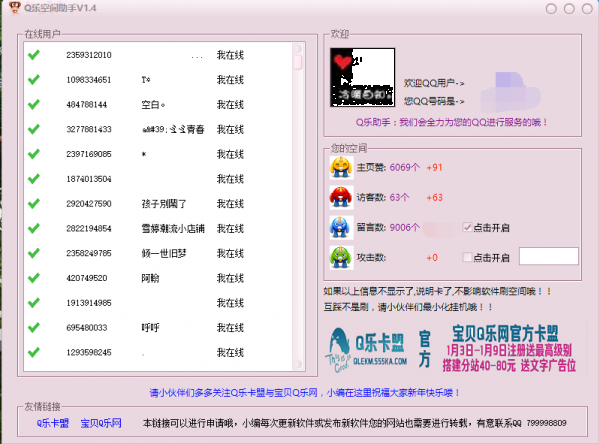The height and width of the screenshot is (444, 599).
Task: Click the green checkmark beside 1293598245
Action: 34,352
